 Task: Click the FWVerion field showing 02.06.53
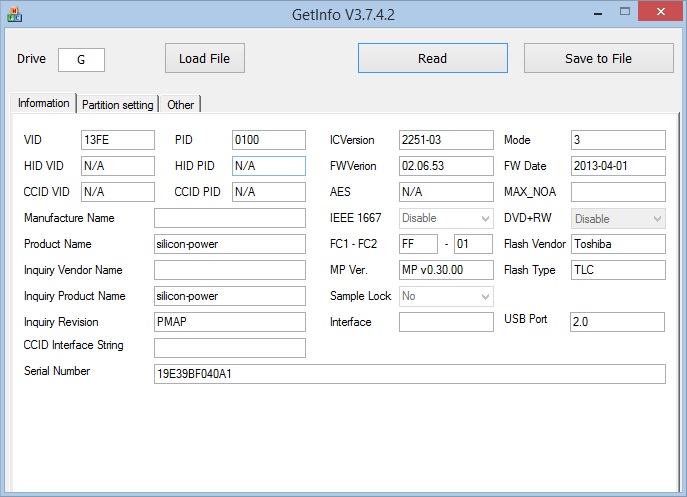point(446,166)
